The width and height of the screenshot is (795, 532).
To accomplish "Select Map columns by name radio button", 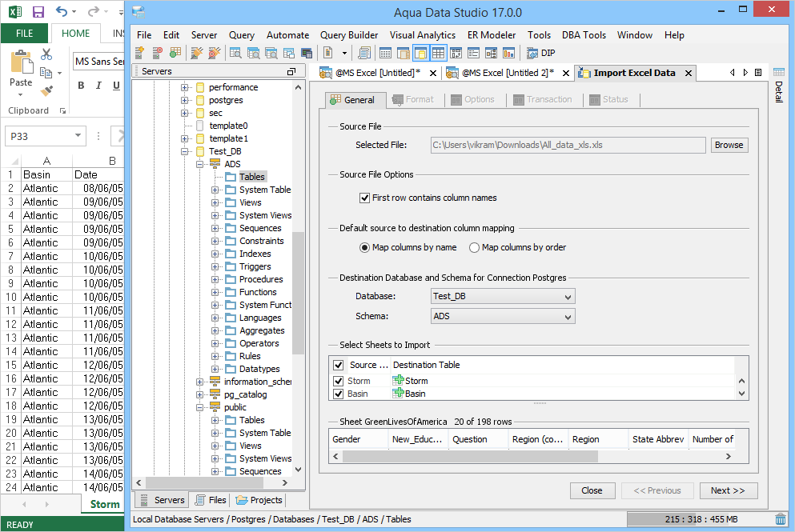I will [x=364, y=247].
